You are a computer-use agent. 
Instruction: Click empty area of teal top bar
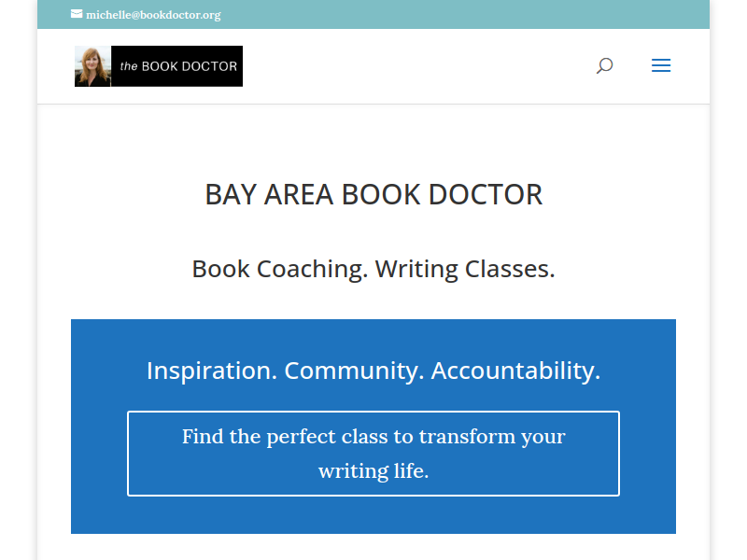click(x=453, y=14)
